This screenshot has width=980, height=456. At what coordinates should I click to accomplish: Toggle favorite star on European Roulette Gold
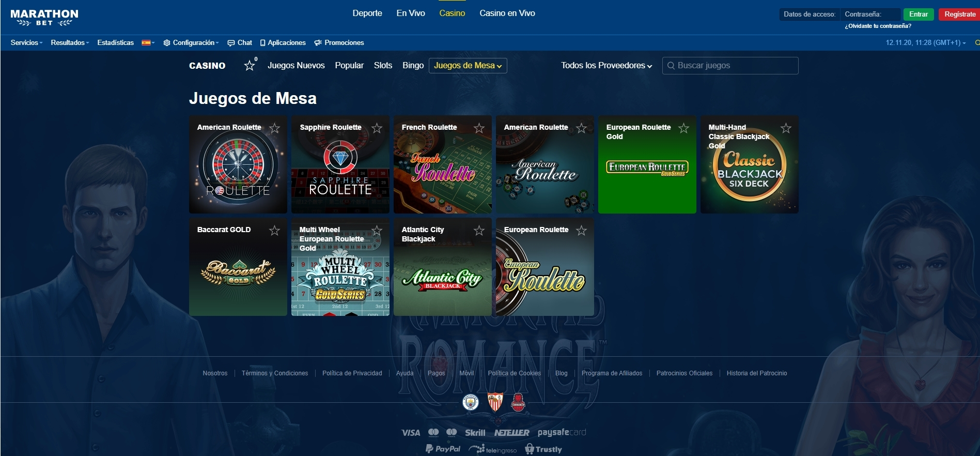click(x=684, y=128)
